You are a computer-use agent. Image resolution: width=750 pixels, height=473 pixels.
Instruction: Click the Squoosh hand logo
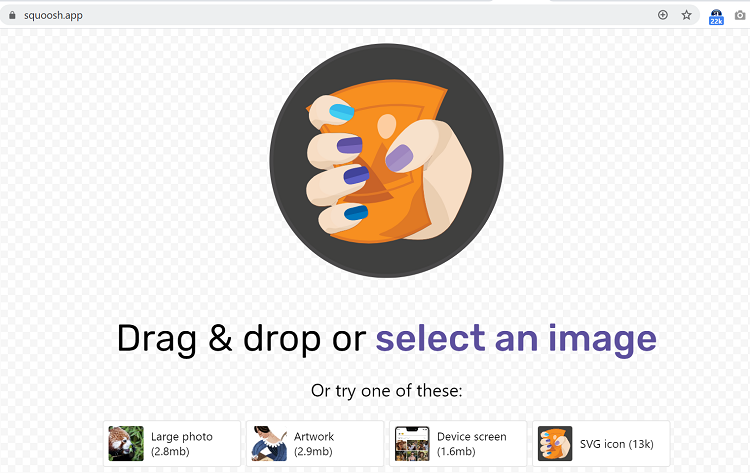(x=386, y=161)
